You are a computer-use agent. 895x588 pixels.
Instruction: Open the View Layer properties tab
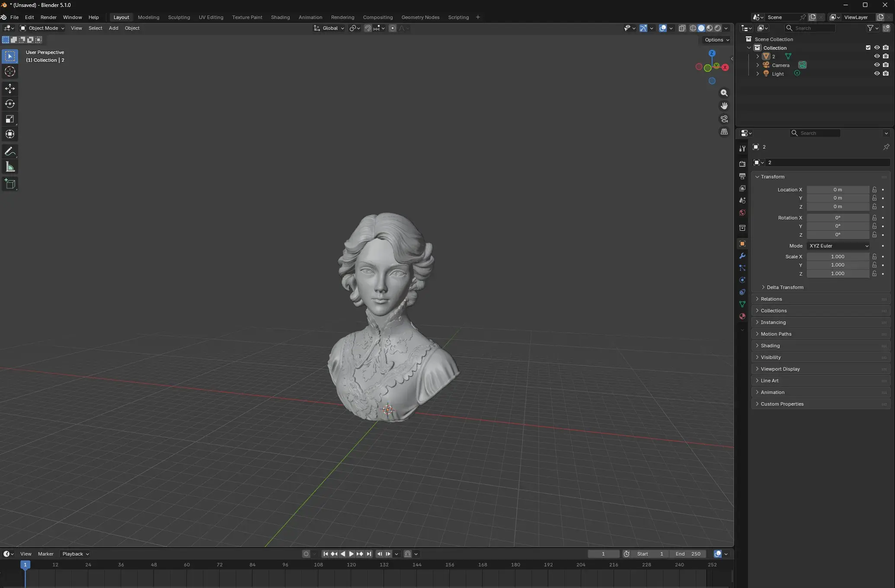(x=742, y=188)
